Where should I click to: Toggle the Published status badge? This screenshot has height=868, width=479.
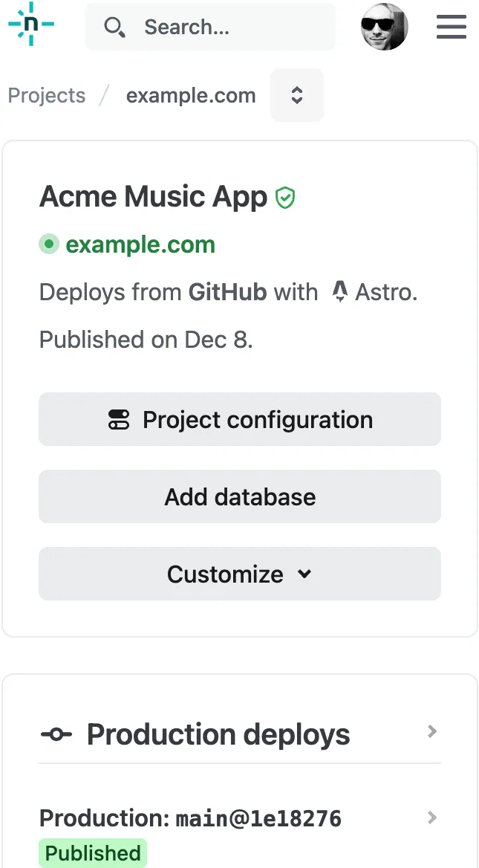click(x=92, y=852)
